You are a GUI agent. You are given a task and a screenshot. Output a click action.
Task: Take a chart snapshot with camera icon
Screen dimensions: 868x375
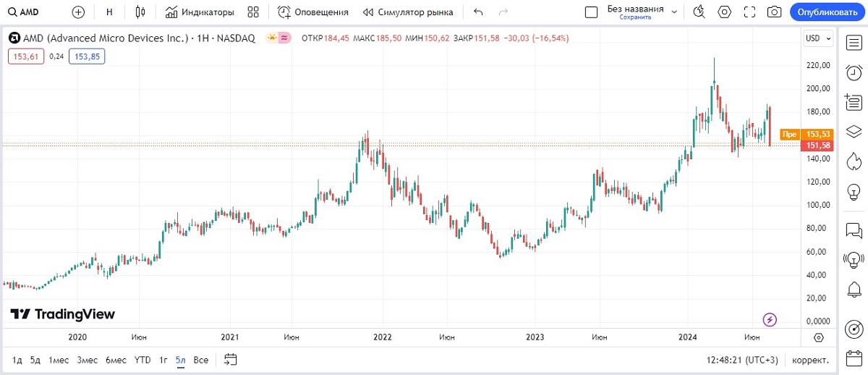[775, 12]
